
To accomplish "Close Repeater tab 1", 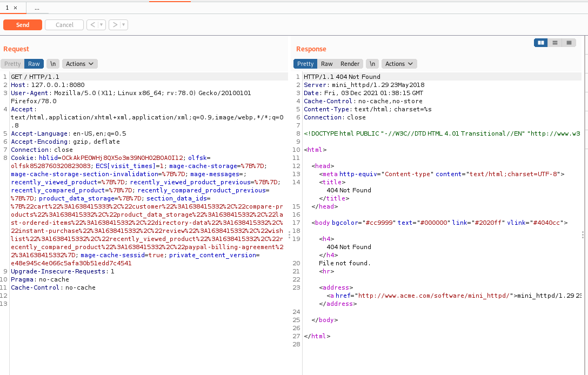I will (x=15, y=8).
